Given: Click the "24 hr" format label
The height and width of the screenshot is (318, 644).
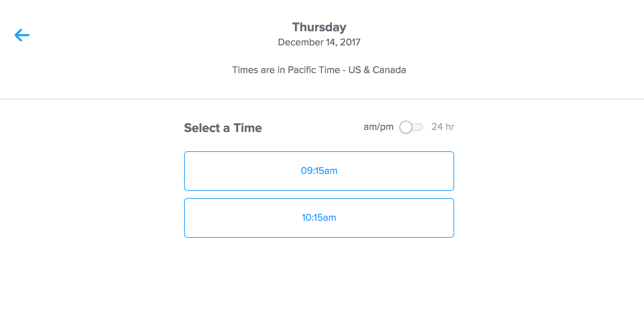Looking at the screenshot, I should pyautogui.click(x=442, y=127).
